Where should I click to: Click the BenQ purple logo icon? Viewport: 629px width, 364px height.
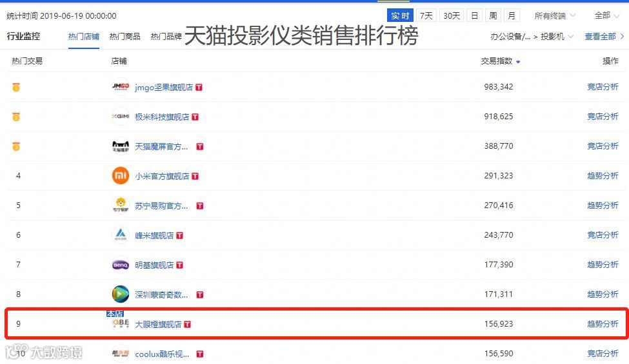(121, 265)
